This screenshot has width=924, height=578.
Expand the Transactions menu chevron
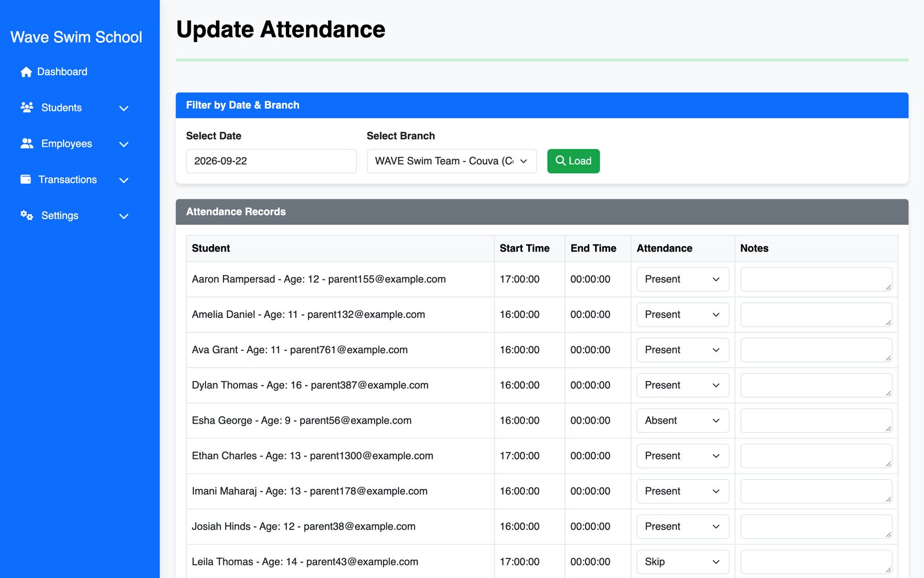[124, 180]
